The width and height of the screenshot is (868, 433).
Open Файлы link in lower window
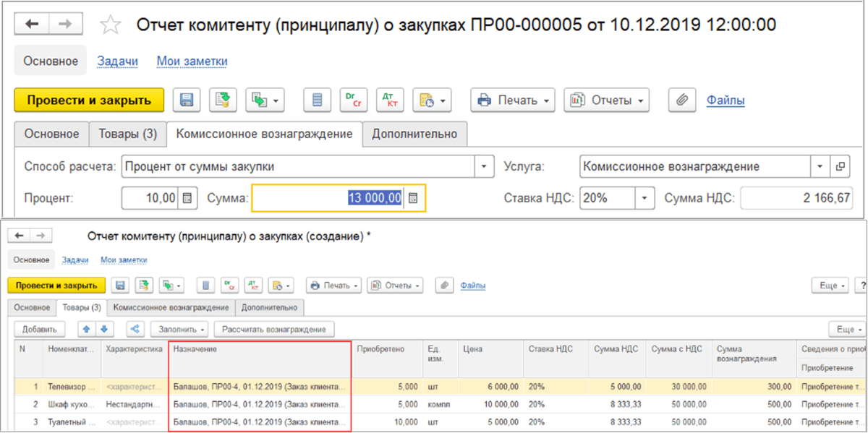(x=473, y=286)
